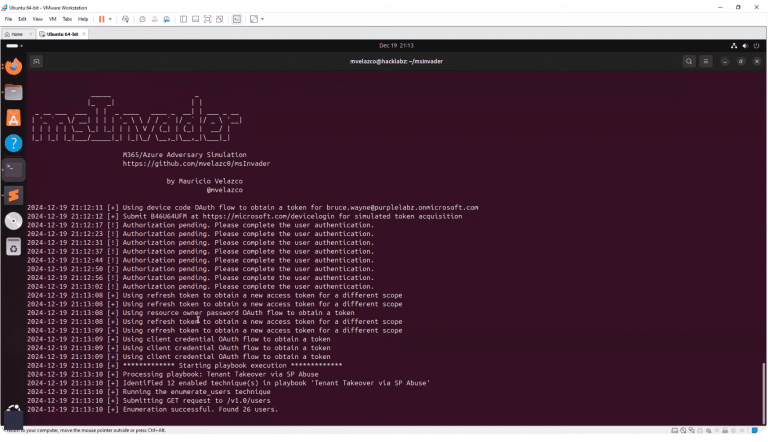This screenshot has height=442, width=768.
Task: Select the Ubuntu 64-bit tab
Action: coord(60,34)
